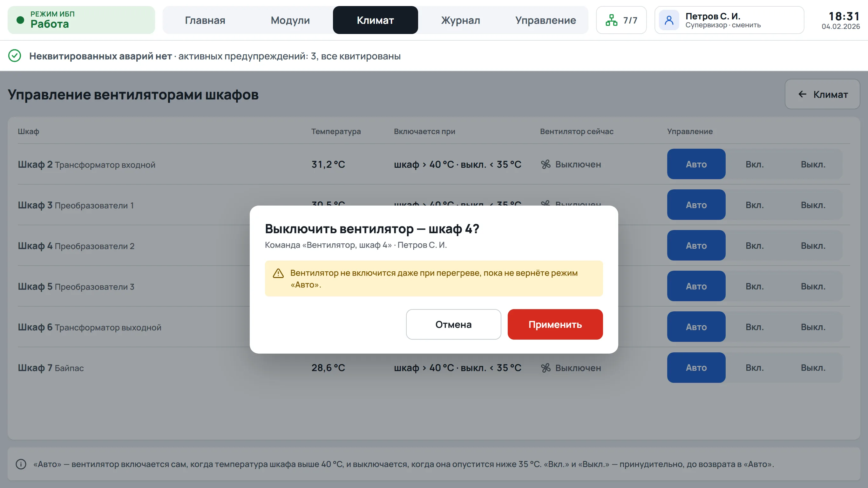
Task: Click the row label Шкаф 5 Преобразователи 3
Action: 76,287
